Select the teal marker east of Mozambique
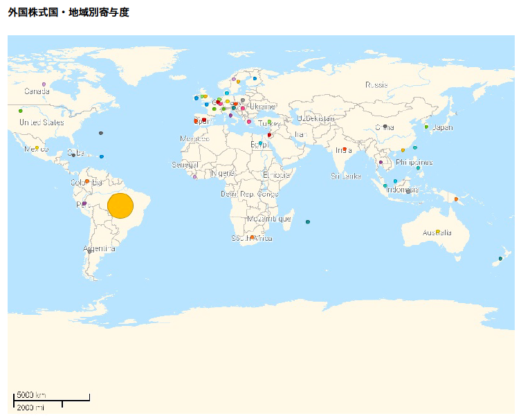This screenshot has height=420, width=521. [x=307, y=221]
